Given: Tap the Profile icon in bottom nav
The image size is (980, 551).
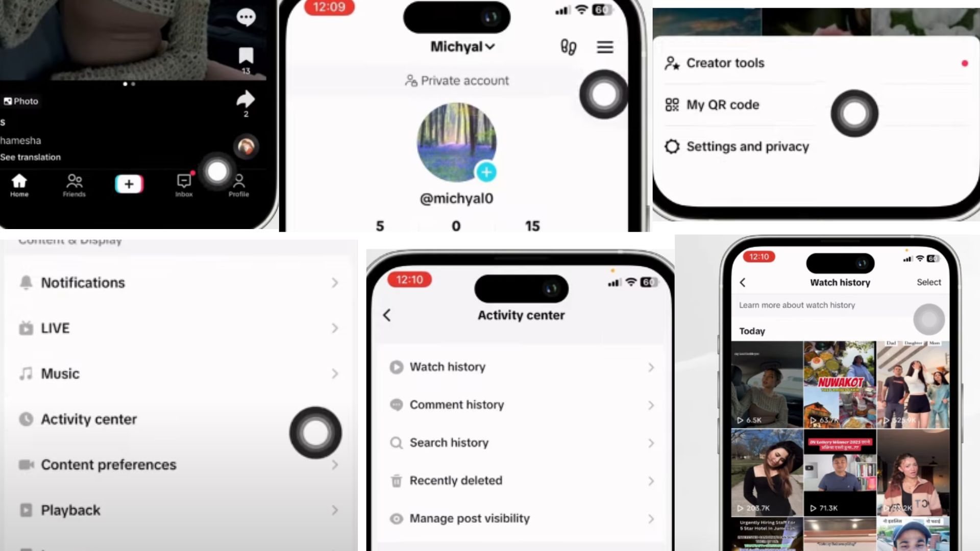Looking at the screenshot, I should [x=238, y=185].
